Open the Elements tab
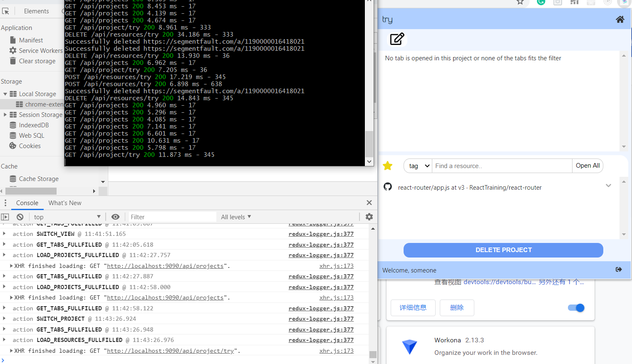 coord(36,11)
